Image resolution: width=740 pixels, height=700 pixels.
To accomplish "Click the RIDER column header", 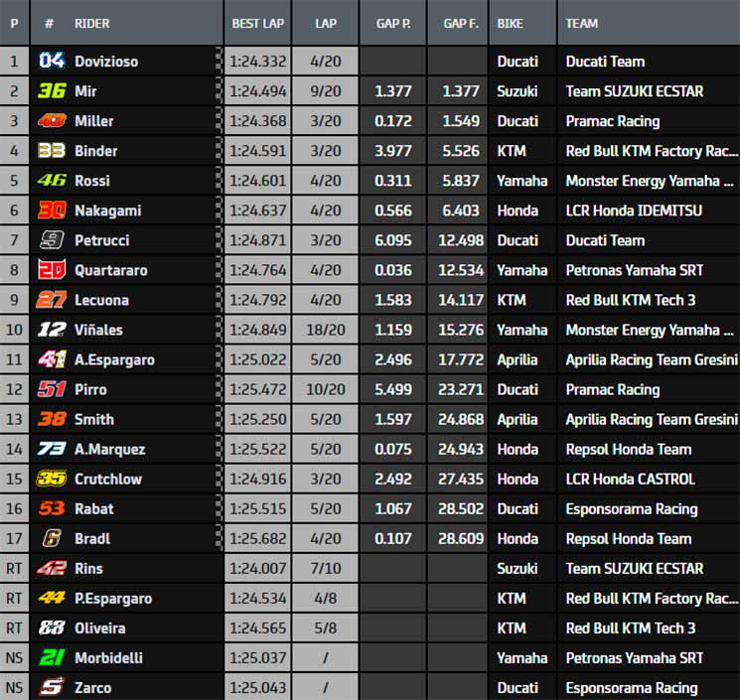I will 92,24.
